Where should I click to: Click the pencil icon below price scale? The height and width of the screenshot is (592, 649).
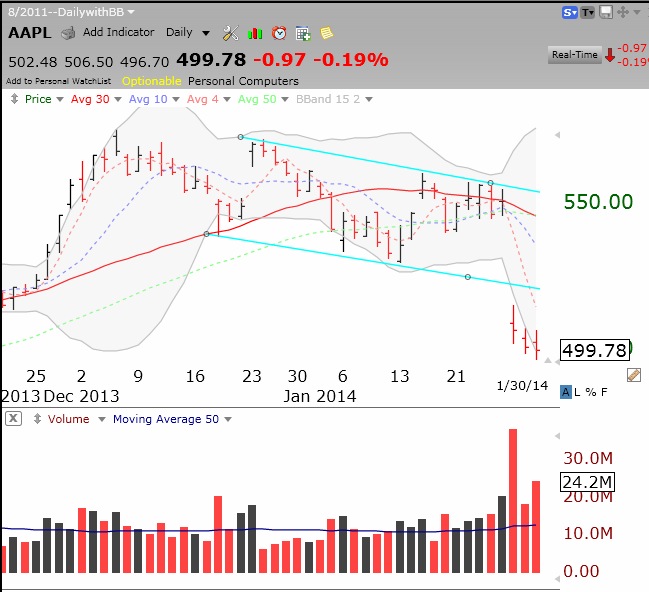tap(634, 375)
